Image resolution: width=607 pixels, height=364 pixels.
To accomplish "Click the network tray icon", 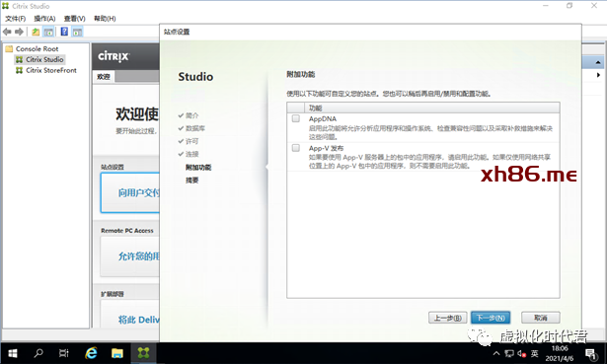I will [x=509, y=353].
